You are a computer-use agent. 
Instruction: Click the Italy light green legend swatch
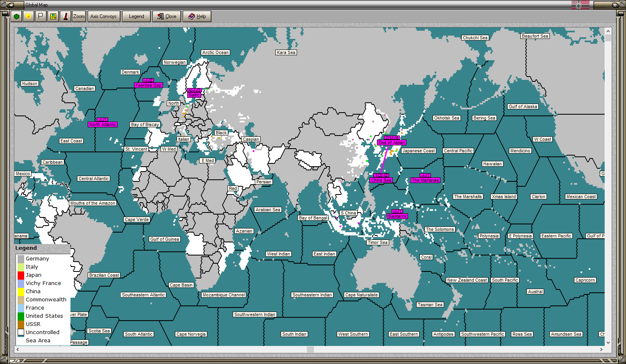coord(21,267)
